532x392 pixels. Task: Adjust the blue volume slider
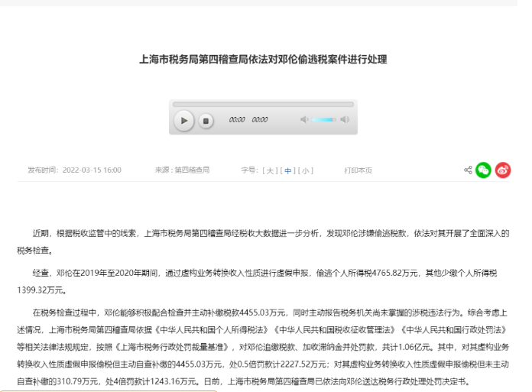click(323, 120)
